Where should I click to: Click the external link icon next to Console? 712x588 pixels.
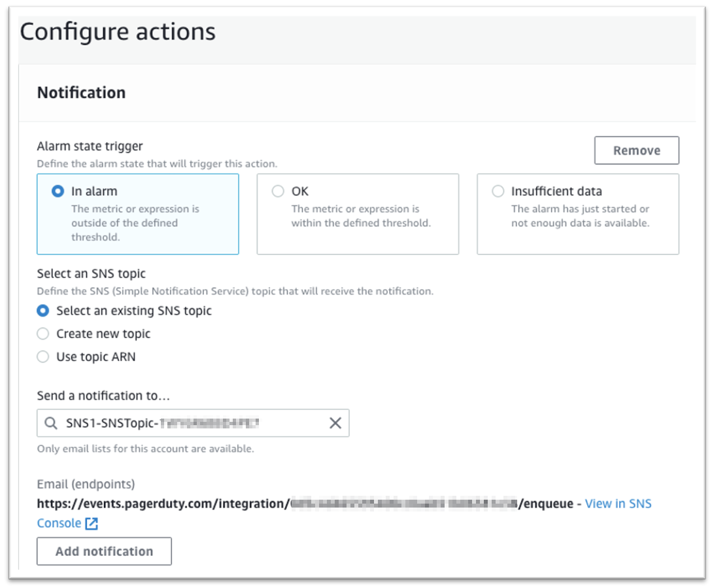[x=92, y=523]
